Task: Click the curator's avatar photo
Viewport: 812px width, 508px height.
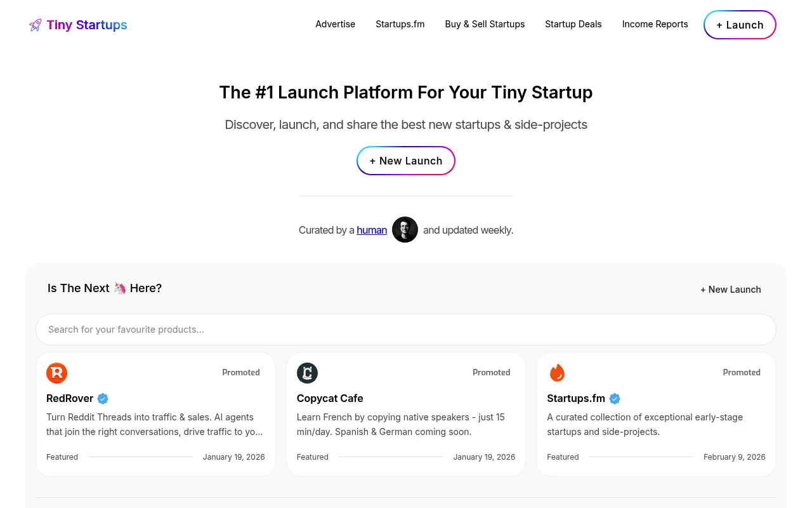Action: pyautogui.click(x=405, y=230)
